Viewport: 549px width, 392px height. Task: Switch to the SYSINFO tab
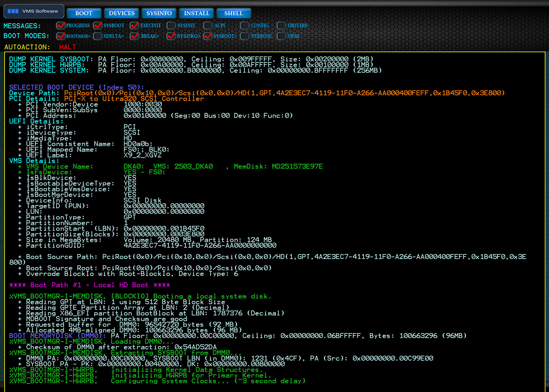pos(159,13)
